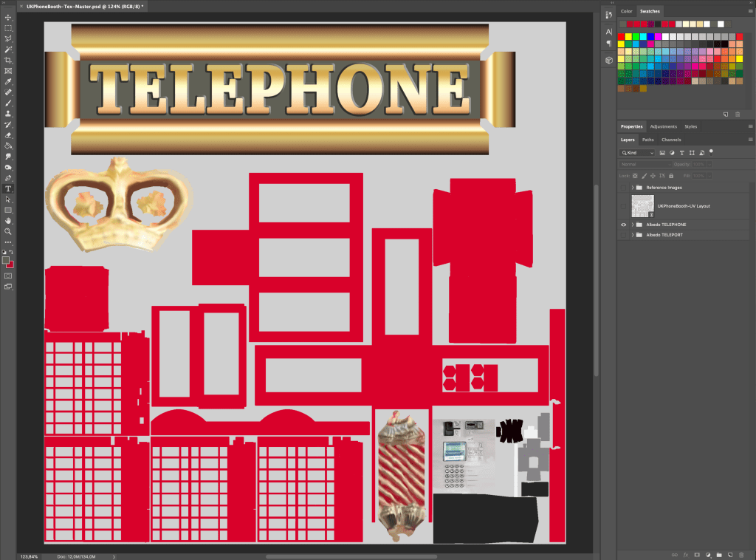Activate the Horizontal Type tool
The height and width of the screenshot is (560, 756).
pos(8,188)
